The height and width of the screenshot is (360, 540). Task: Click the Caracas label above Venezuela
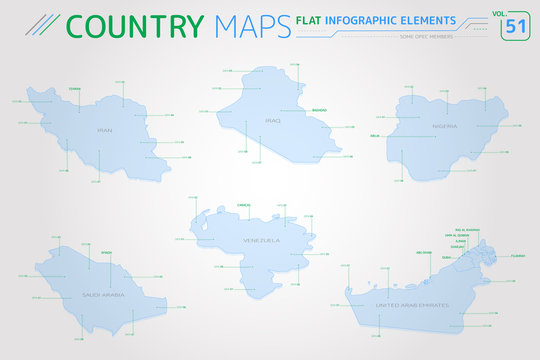[243, 205]
